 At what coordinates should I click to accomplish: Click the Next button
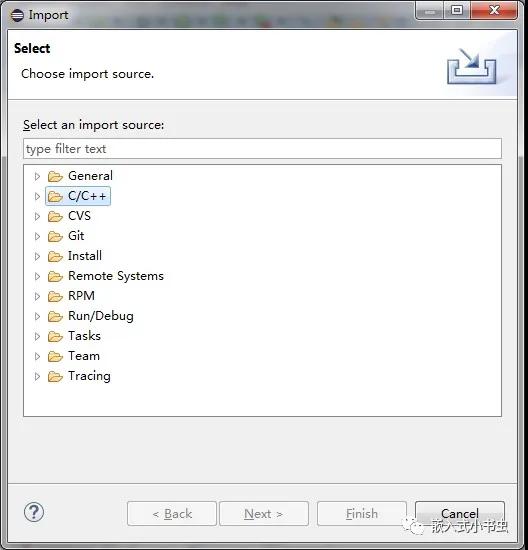pyautogui.click(x=264, y=514)
